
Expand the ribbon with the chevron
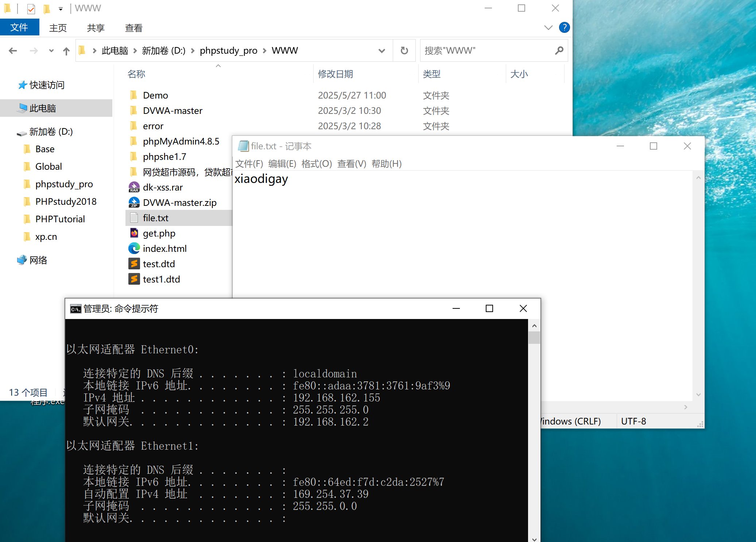click(x=548, y=27)
